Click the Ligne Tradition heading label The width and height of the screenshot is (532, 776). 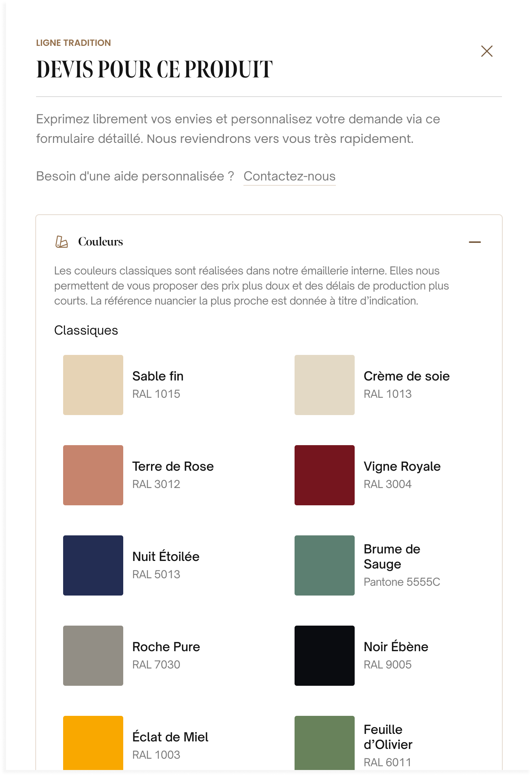coord(73,43)
